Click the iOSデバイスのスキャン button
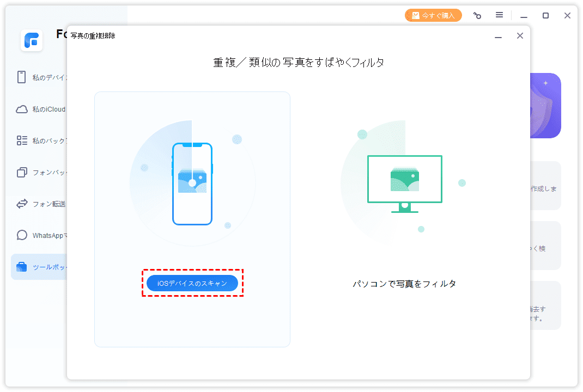This screenshot has height=392, width=583. [192, 283]
